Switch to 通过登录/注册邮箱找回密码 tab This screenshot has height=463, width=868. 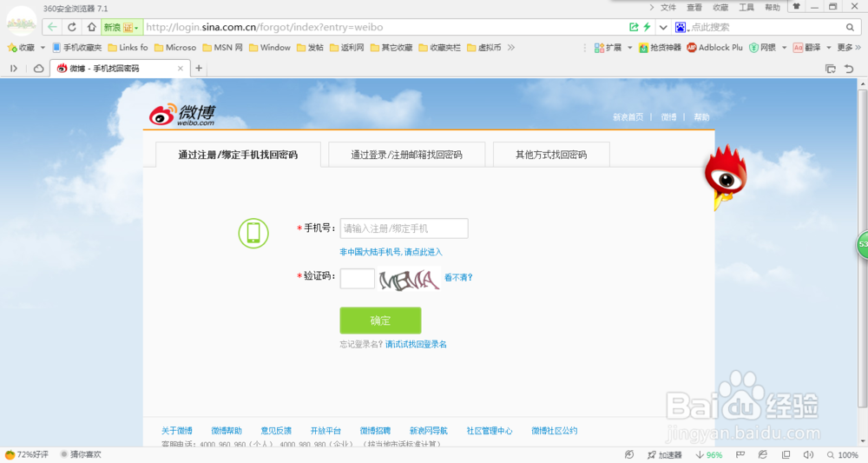click(407, 155)
